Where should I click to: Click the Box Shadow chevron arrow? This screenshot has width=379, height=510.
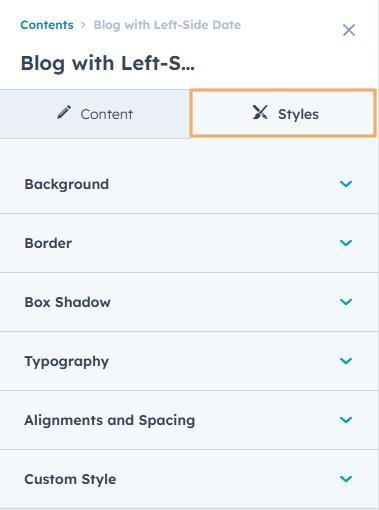(346, 302)
